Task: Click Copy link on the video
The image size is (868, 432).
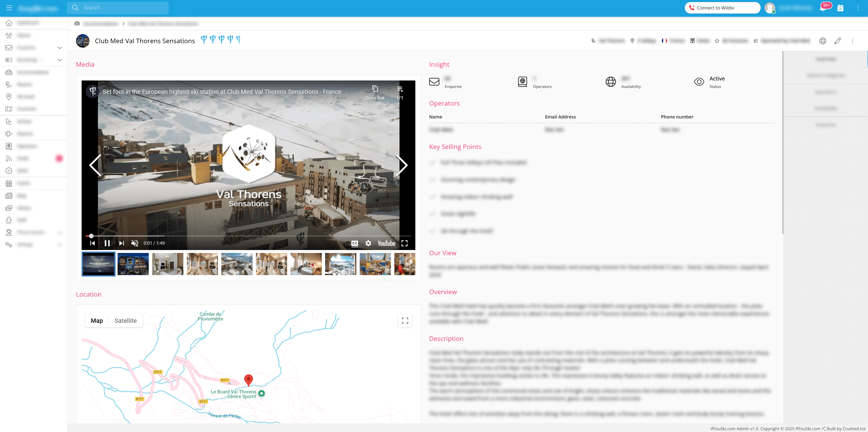Action: (375, 92)
